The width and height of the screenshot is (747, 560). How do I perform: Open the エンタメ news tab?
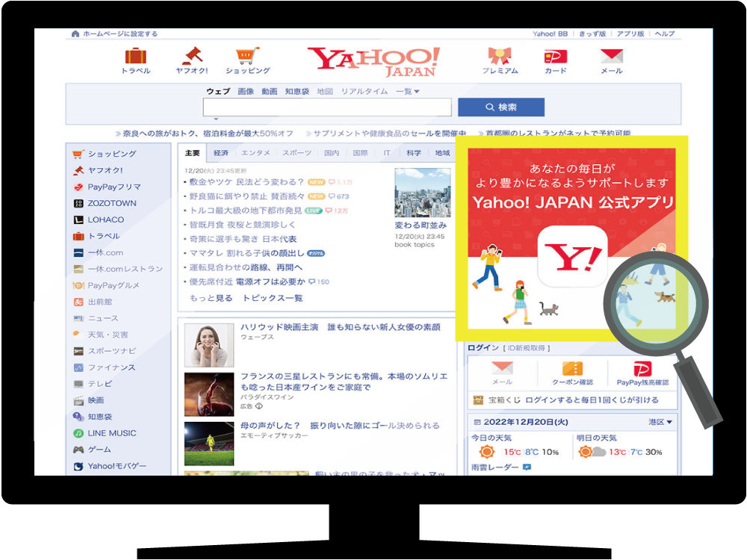click(255, 153)
